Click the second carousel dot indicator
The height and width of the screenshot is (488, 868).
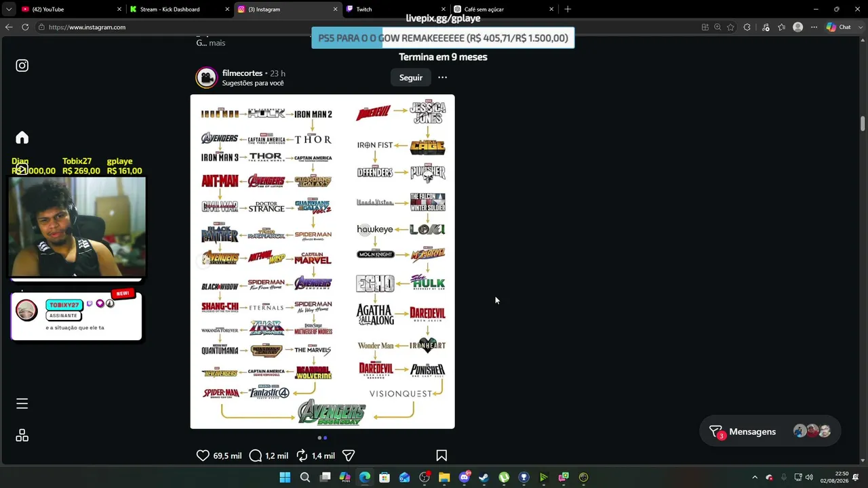[325, 438]
